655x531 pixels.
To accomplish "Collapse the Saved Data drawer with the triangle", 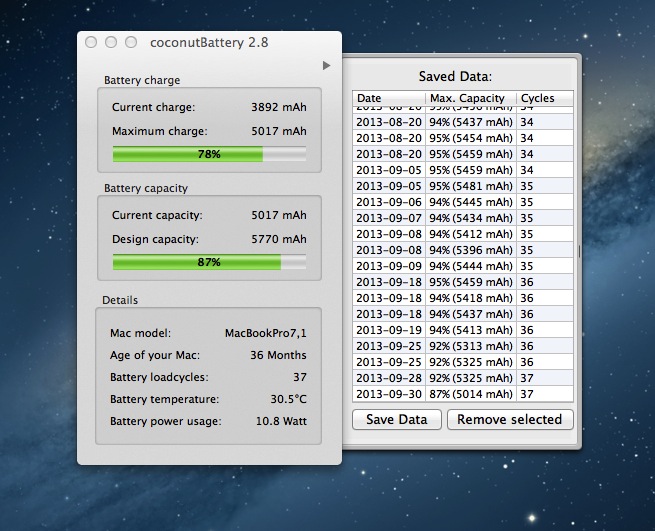I will coord(326,66).
